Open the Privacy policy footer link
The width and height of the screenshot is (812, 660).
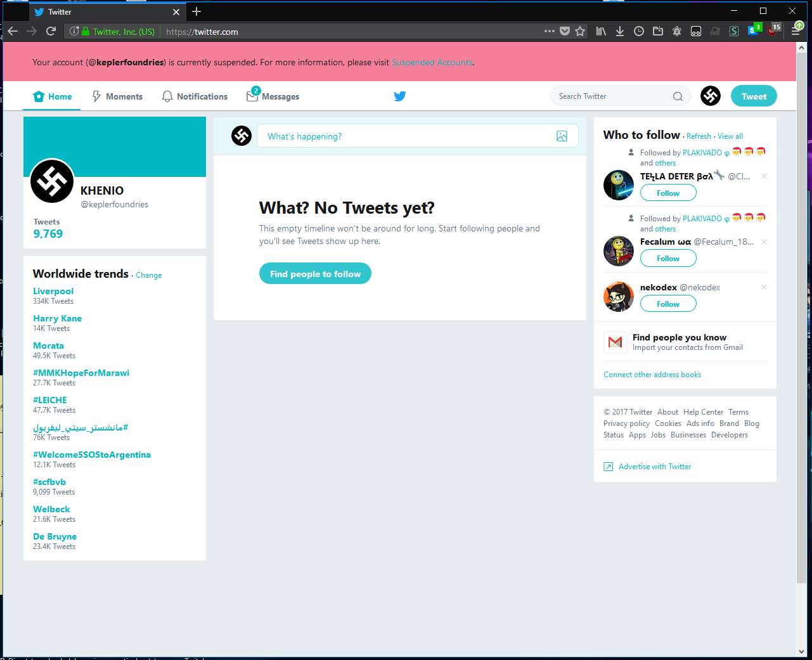(626, 424)
